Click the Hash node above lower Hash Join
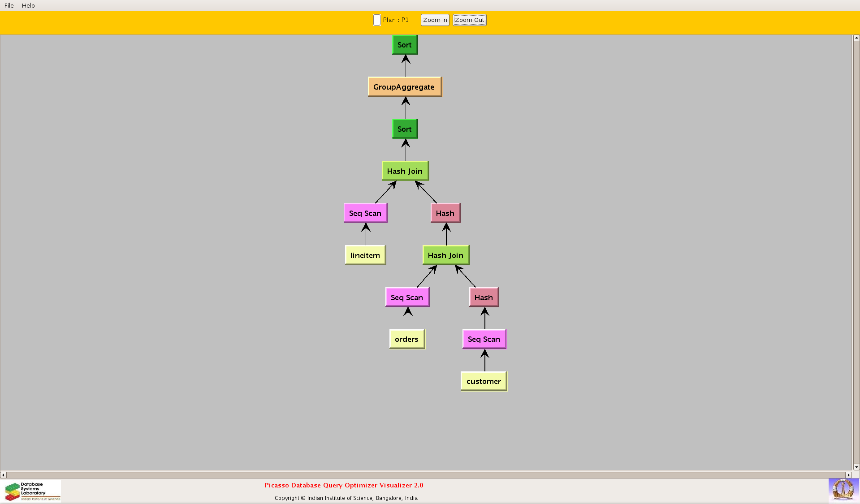Viewport: 860px width, 504px height. (445, 213)
